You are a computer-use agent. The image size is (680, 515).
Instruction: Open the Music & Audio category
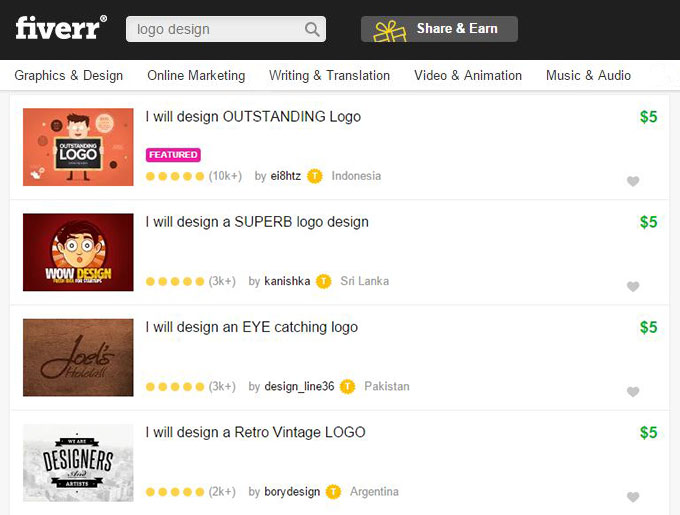588,75
